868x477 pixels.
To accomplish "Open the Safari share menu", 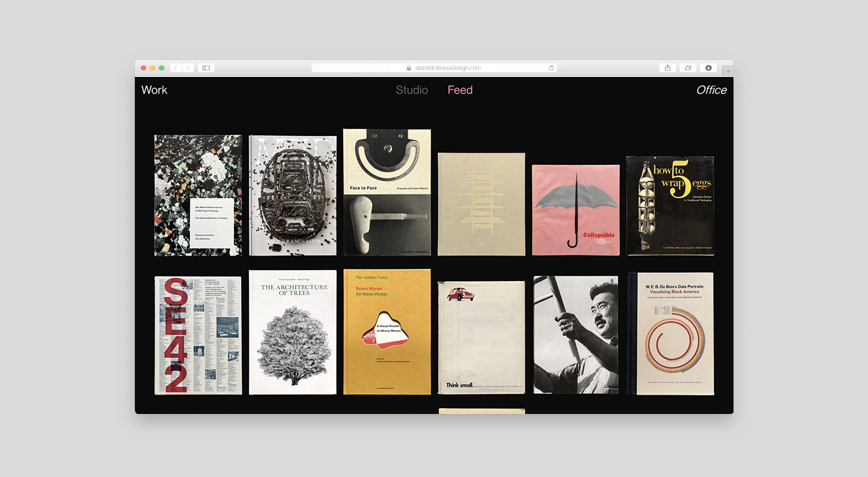I will (x=668, y=68).
